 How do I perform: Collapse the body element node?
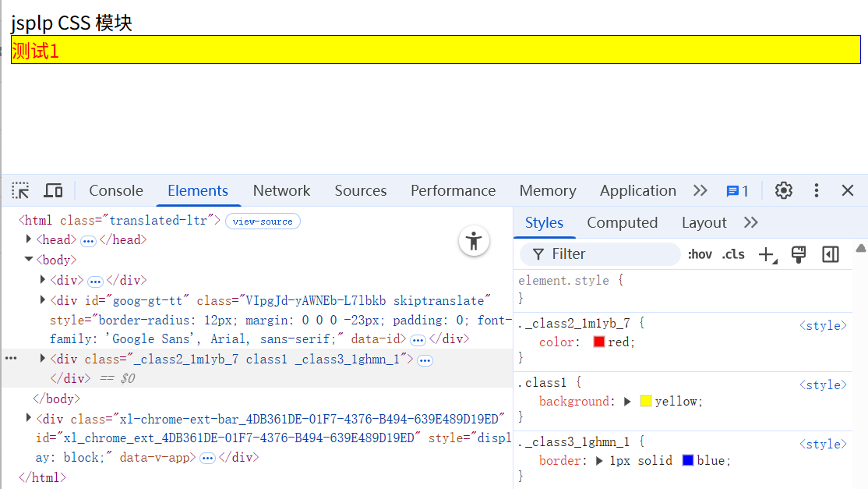29,260
